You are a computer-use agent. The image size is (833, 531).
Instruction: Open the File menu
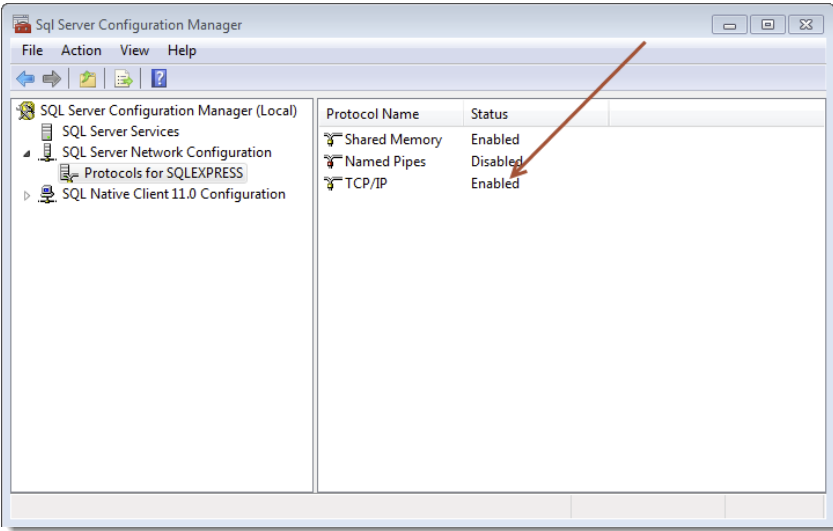tap(32, 50)
